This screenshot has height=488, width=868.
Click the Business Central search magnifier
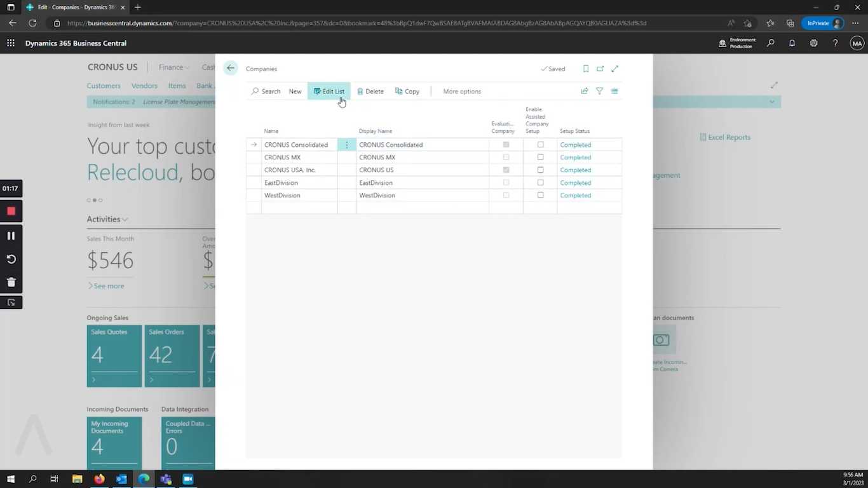771,43
